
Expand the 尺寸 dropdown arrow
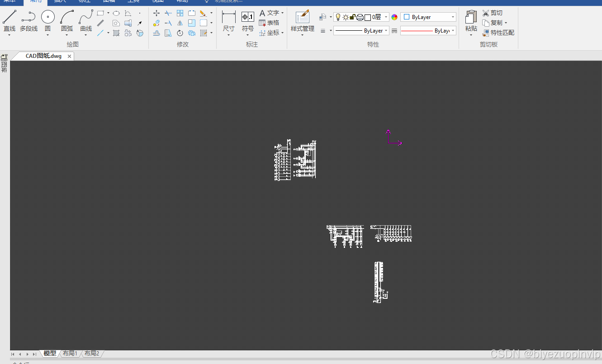pos(229,35)
